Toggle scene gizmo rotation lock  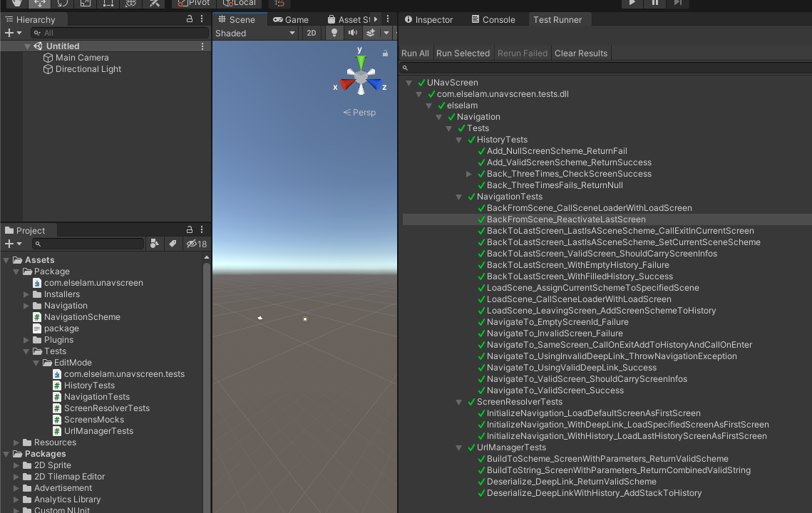coord(385,53)
